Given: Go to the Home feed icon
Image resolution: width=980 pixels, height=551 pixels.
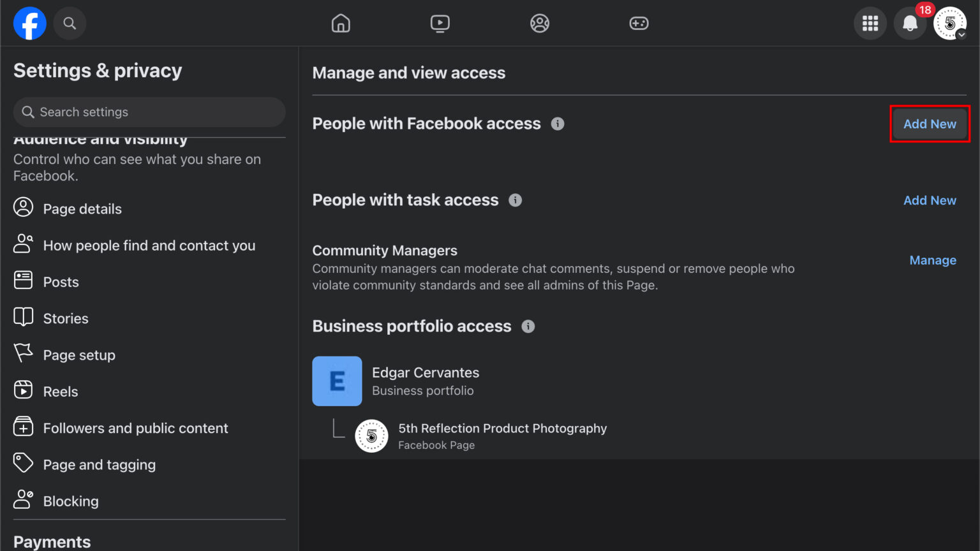Looking at the screenshot, I should pyautogui.click(x=341, y=23).
